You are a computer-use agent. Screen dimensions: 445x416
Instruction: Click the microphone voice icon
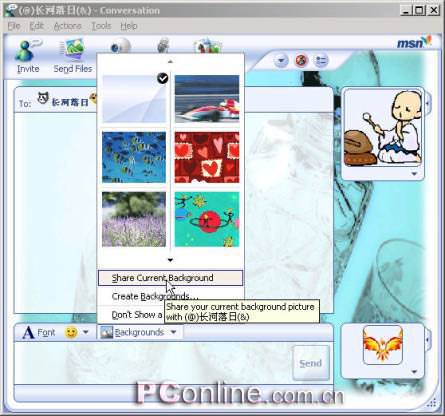tap(163, 46)
